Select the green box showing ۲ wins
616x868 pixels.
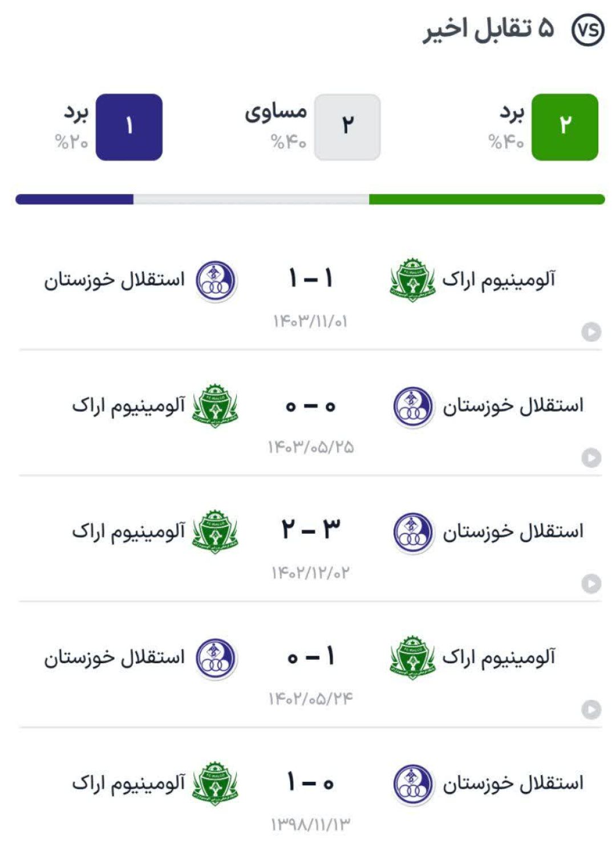(565, 127)
